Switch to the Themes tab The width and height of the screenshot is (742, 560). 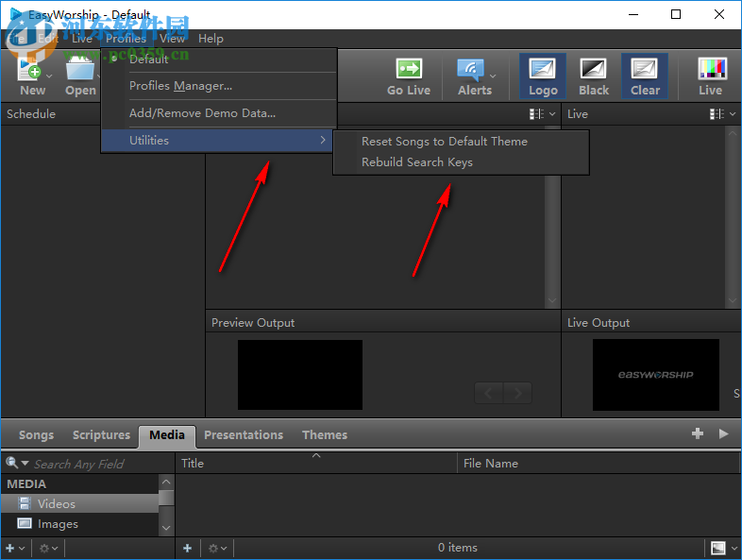(325, 435)
